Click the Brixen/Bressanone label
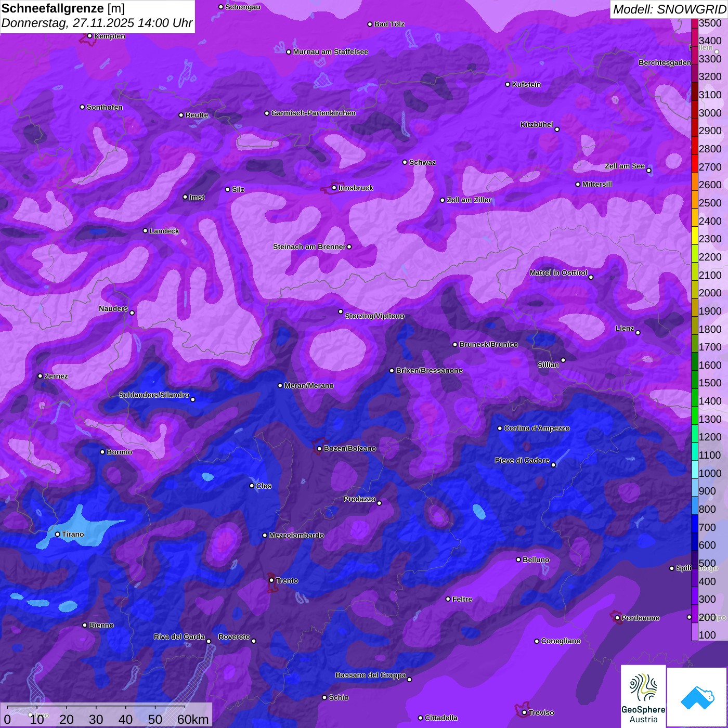728x728 pixels. 429,370
